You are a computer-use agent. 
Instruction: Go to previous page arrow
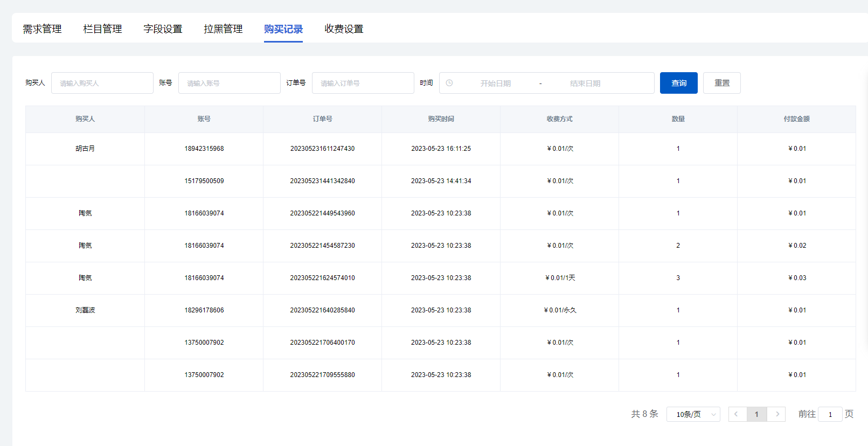(737, 414)
